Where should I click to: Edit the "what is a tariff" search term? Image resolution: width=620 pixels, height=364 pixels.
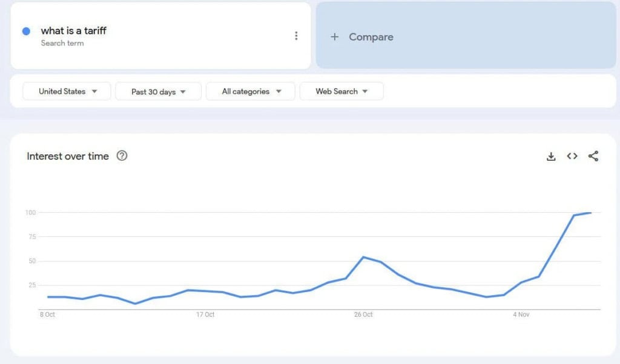coord(74,31)
